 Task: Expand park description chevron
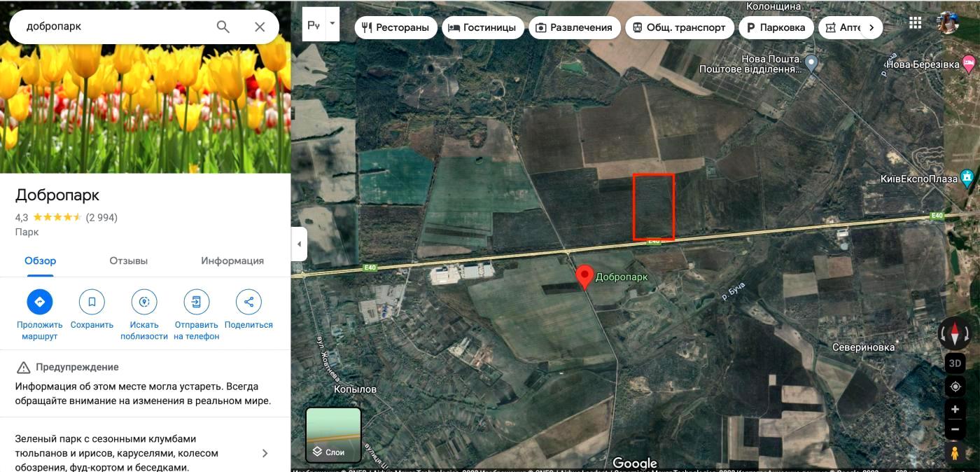[x=265, y=453]
